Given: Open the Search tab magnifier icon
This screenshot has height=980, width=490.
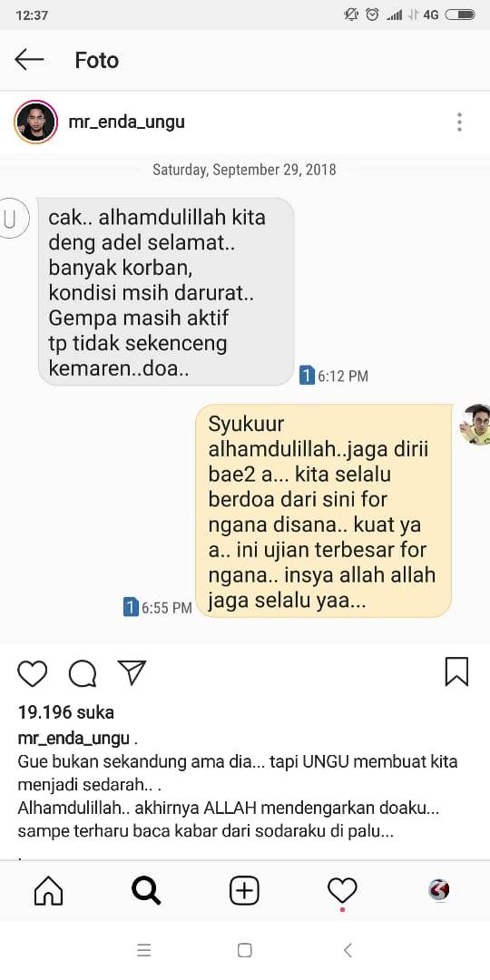Looking at the screenshot, I should click(x=146, y=890).
